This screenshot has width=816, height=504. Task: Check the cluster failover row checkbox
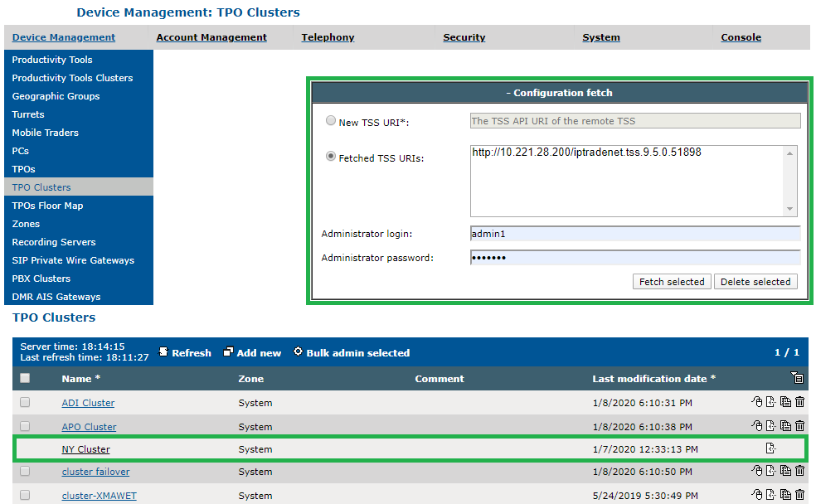coord(25,471)
